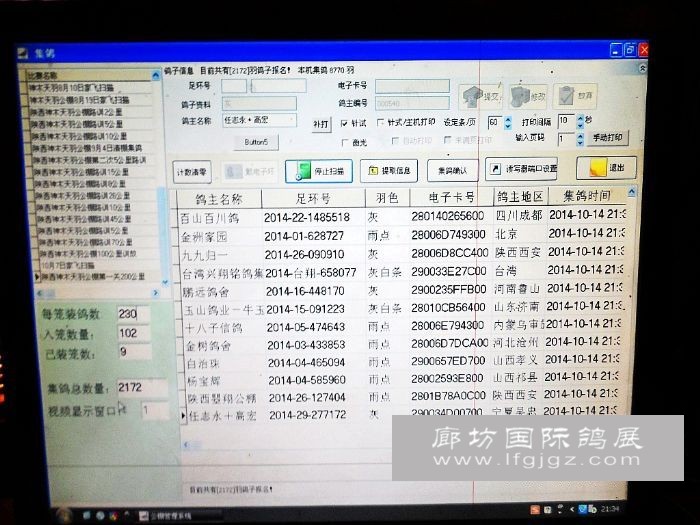700x525 pixels.
Task: Decrease the 设定条/页 value of 60
Action: point(508,126)
